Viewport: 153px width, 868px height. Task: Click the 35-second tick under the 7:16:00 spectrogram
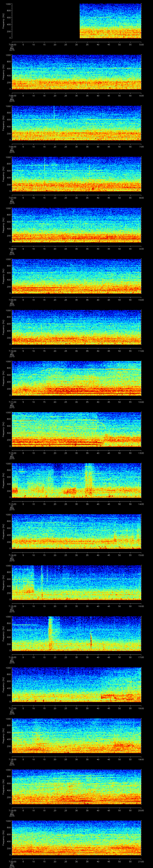coord(87,657)
